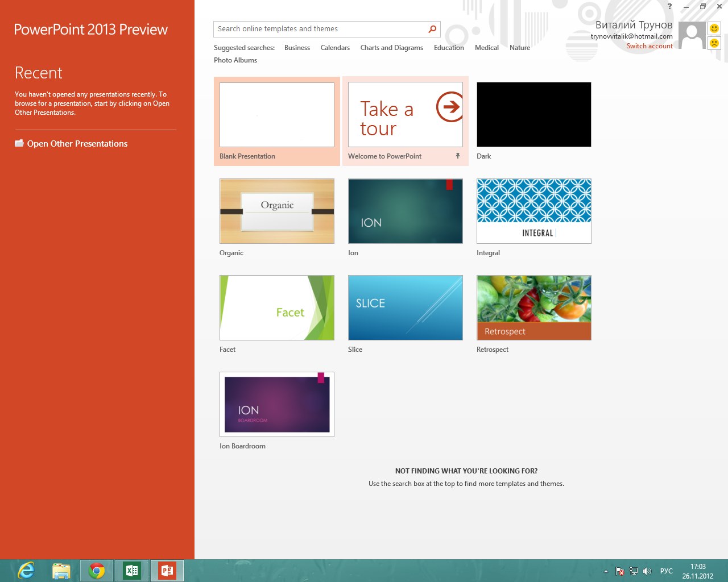
Task: Select the Integral theme thumbnail
Action: click(x=534, y=211)
